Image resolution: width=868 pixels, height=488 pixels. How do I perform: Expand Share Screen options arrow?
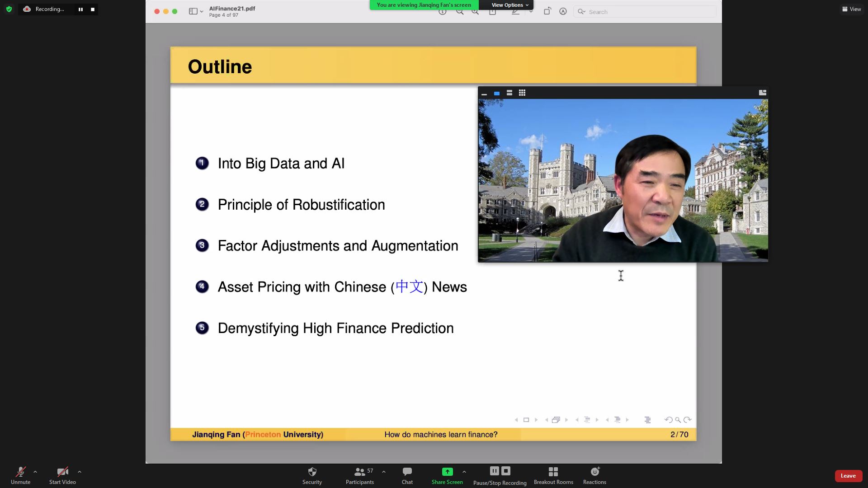click(464, 472)
